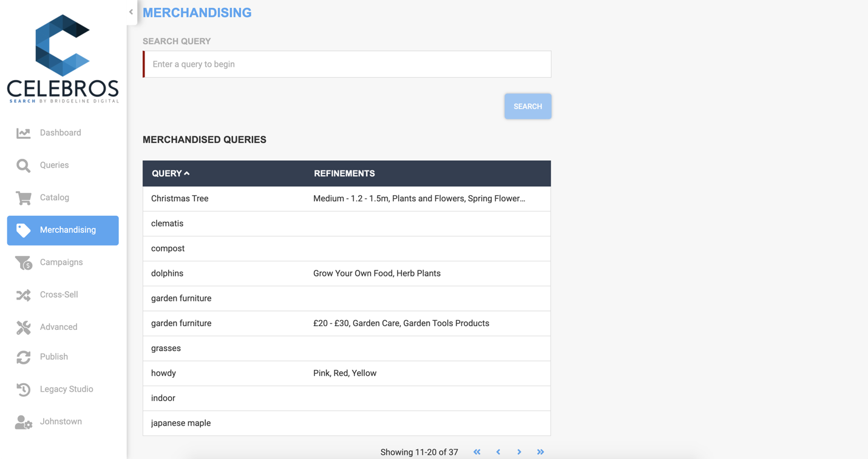Open the Cross-Sell section
Viewport: 868px width, 459px height.
tap(63, 295)
